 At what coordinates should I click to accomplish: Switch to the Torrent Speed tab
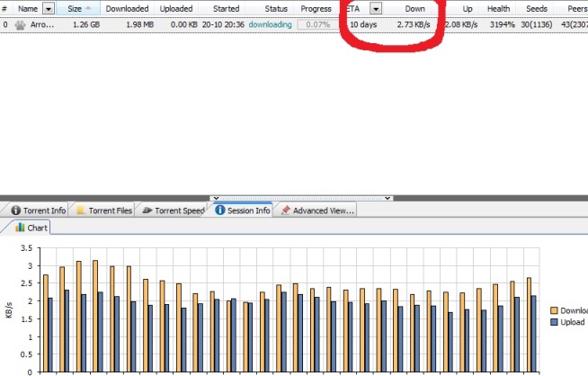tap(174, 210)
